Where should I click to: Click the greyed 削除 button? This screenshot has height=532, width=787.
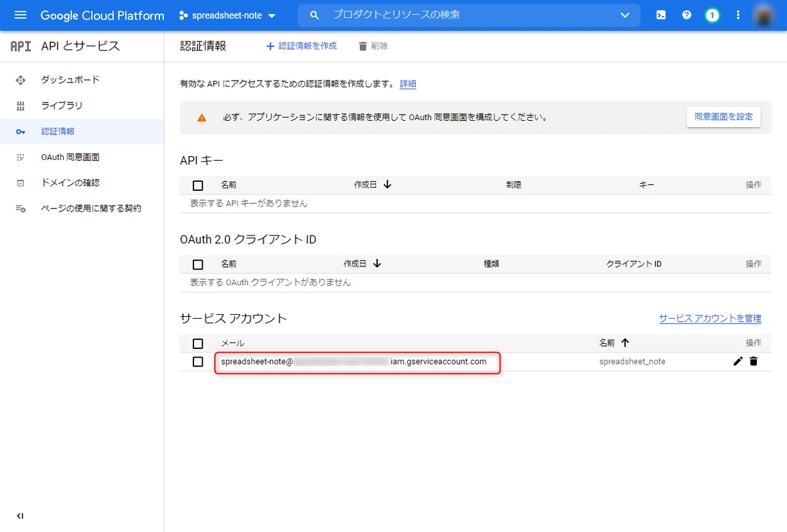373,46
